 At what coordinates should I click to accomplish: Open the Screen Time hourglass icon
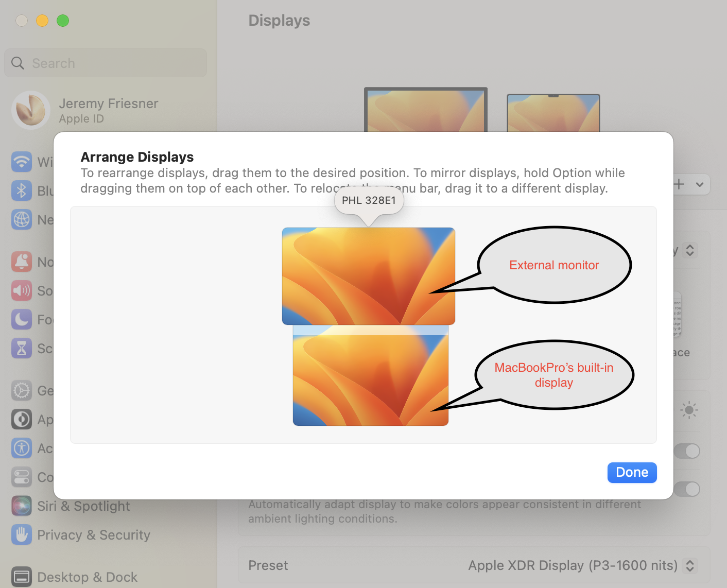point(22,348)
